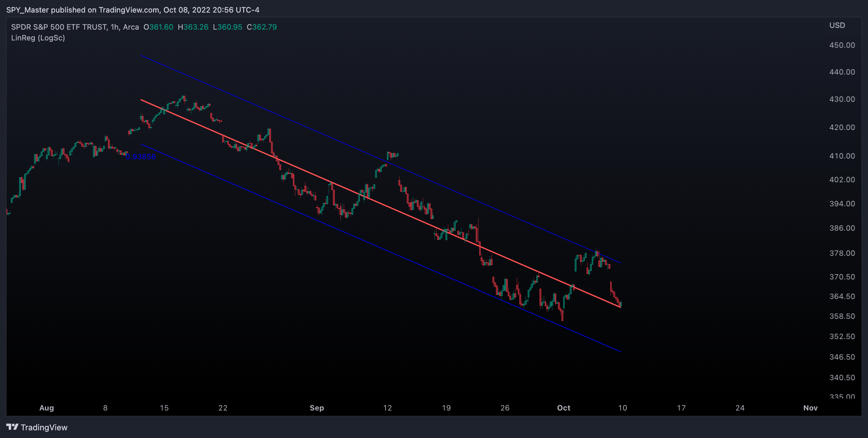
Task: Click the Oct date axis label
Action: click(564, 408)
